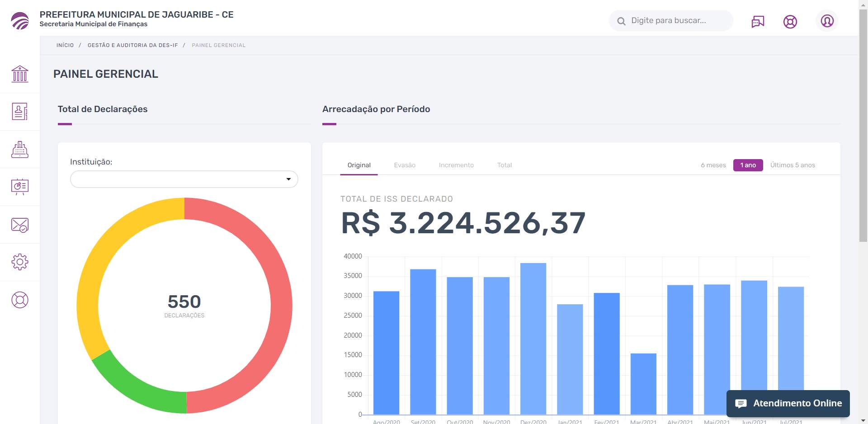
Task: Click the bank building icon in sidebar
Action: (x=20, y=74)
